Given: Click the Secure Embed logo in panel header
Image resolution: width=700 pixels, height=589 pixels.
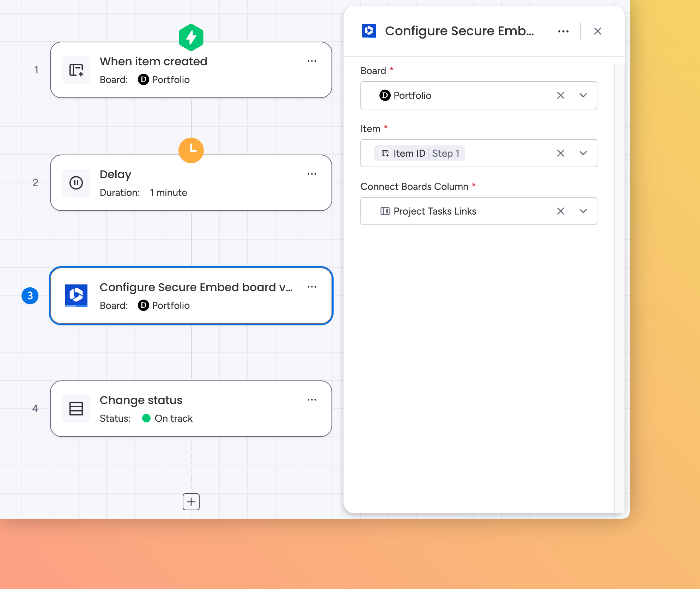Looking at the screenshot, I should [x=369, y=31].
